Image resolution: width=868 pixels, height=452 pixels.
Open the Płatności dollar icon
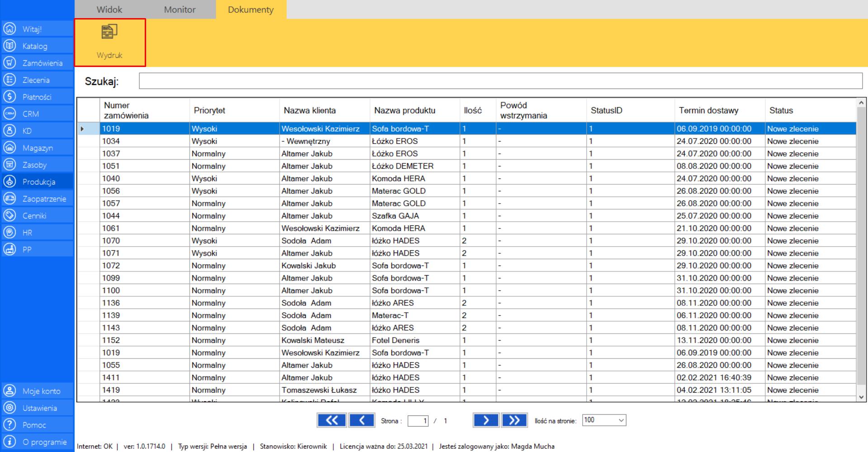(x=9, y=97)
